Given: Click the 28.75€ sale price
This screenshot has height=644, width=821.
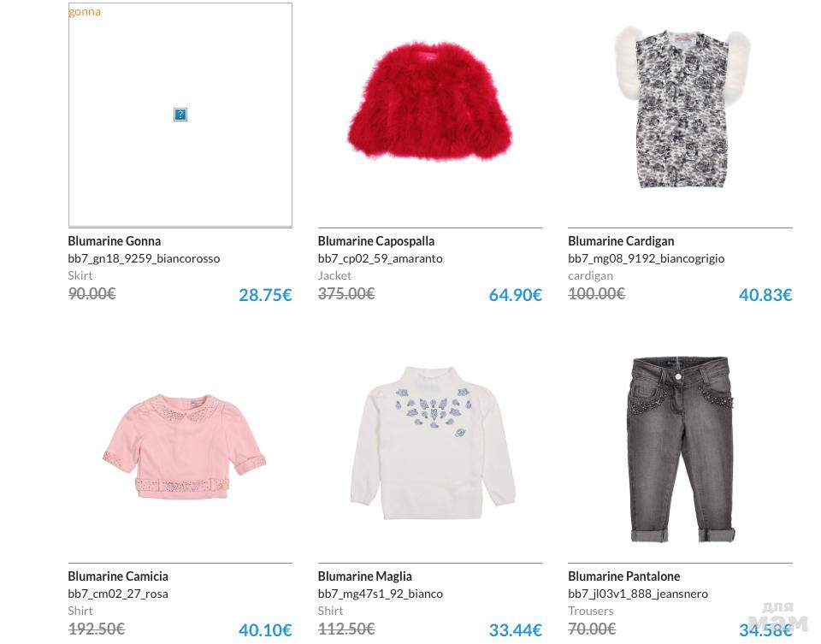Looking at the screenshot, I should (x=265, y=295).
